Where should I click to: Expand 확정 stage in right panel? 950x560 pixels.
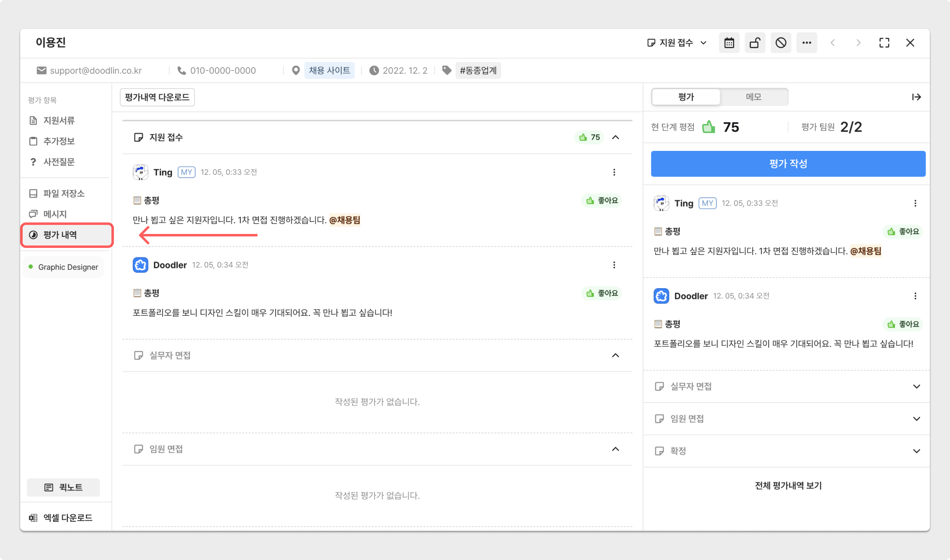(x=916, y=451)
